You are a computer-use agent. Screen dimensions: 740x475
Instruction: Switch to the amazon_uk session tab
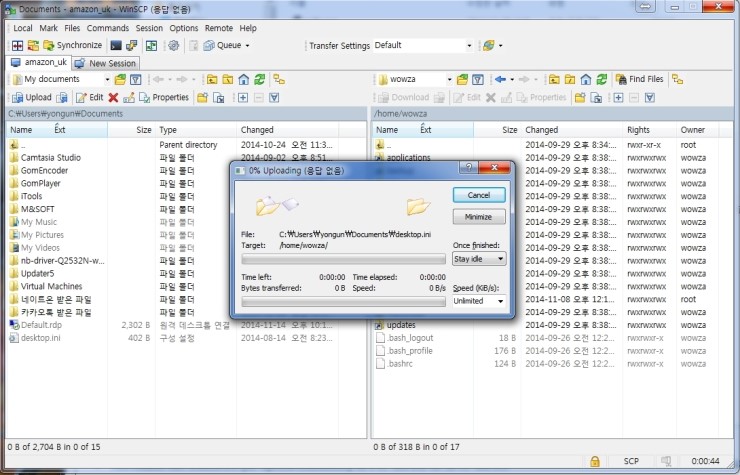[38, 62]
